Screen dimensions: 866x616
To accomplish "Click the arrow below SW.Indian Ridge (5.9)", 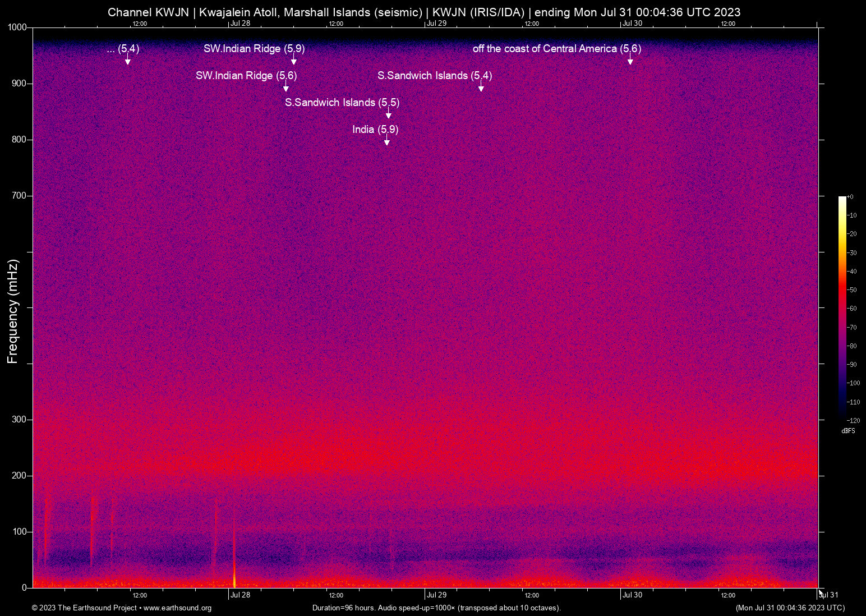I will pos(293,61).
